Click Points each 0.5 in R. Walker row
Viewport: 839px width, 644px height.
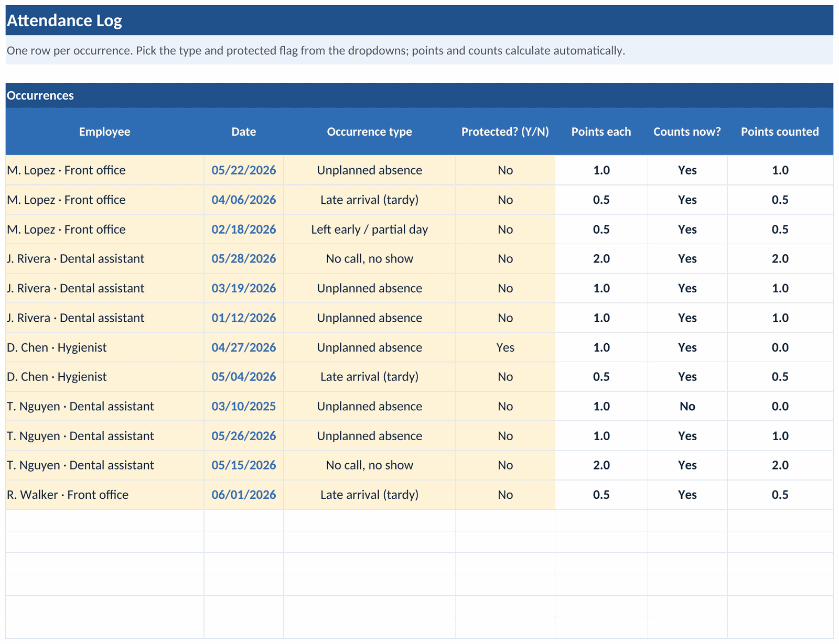[601, 495]
